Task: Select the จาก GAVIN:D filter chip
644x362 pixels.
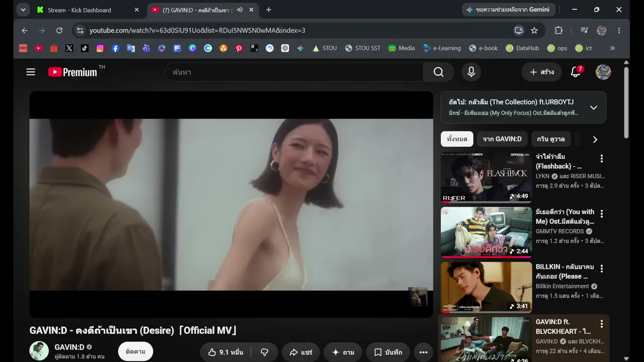Action: tap(502, 139)
